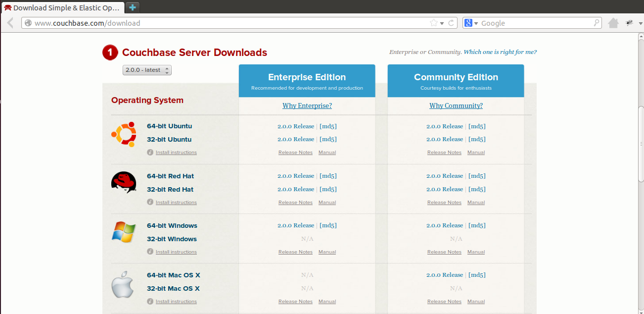Click the Ubuntu logo icon

[124, 134]
